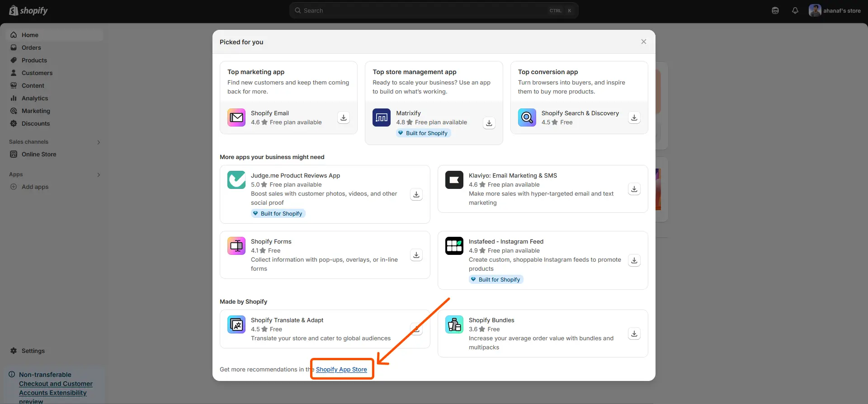Click the Shopify logo in the top bar
868x404 pixels.
coord(28,10)
